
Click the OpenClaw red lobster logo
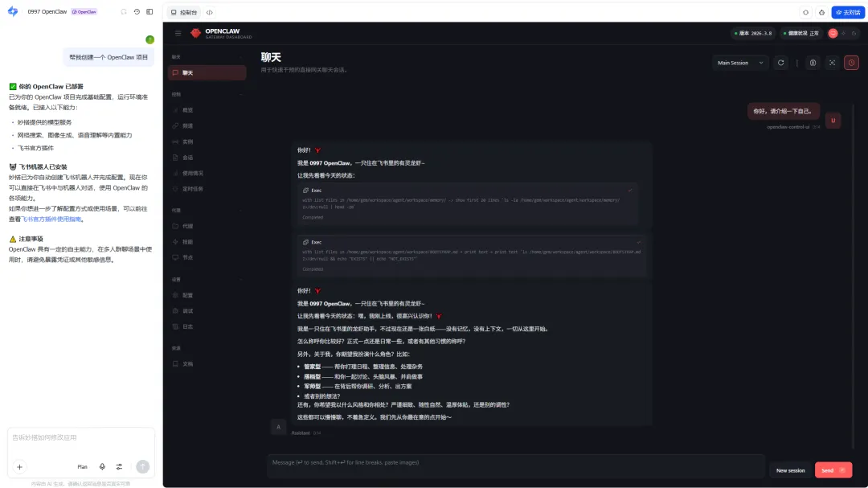(195, 33)
